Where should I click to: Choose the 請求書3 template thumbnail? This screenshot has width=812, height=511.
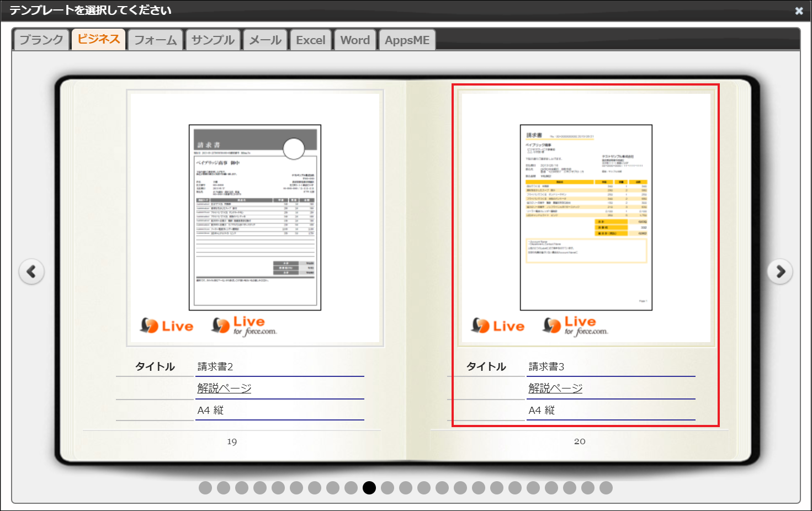pyautogui.click(x=586, y=217)
